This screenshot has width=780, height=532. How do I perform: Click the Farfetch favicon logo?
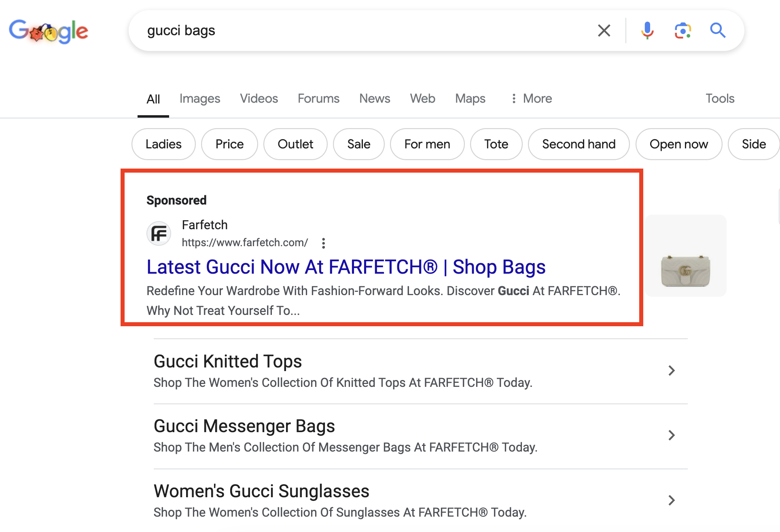pos(159,233)
